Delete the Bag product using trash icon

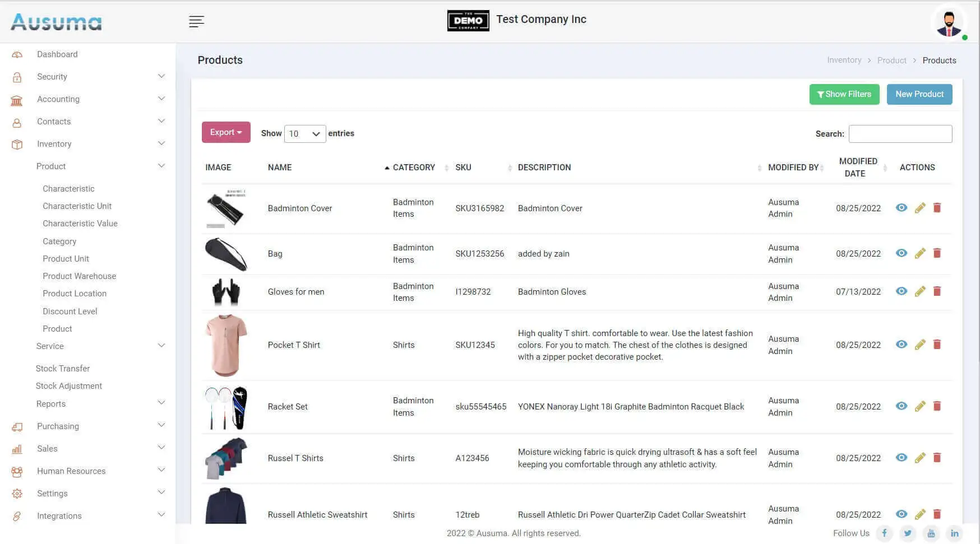click(937, 253)
